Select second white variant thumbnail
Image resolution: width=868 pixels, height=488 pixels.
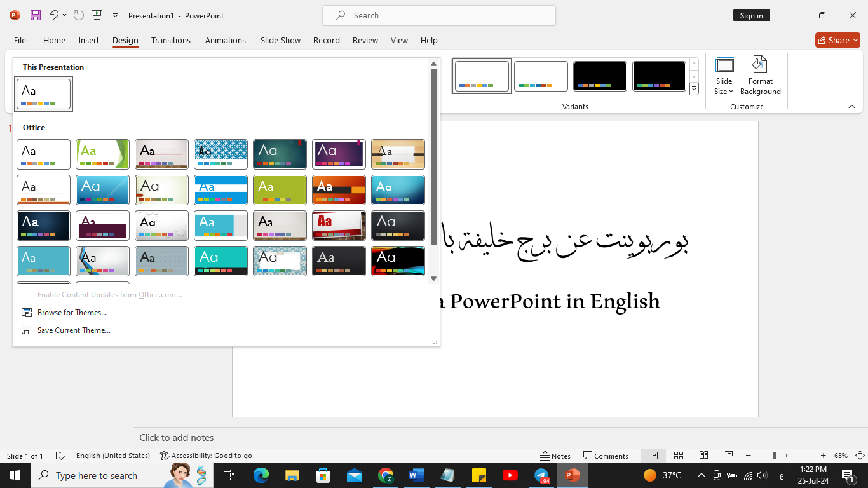click(541, 76)
